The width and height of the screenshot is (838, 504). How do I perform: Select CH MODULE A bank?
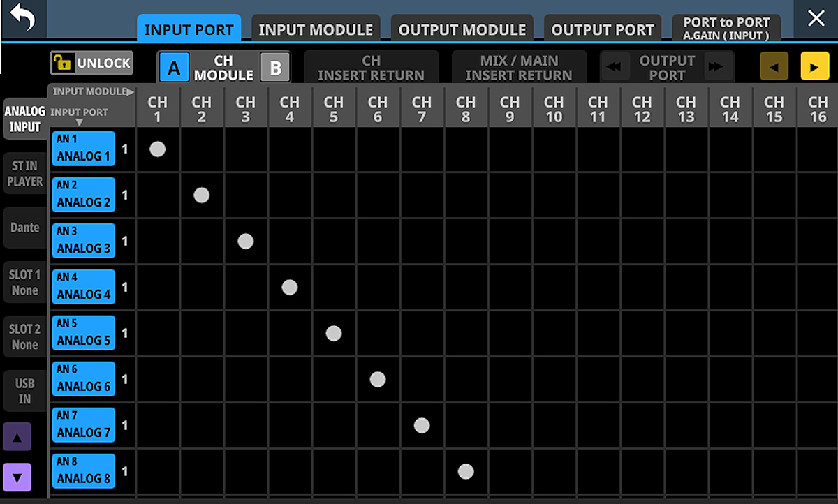(174, 68)
